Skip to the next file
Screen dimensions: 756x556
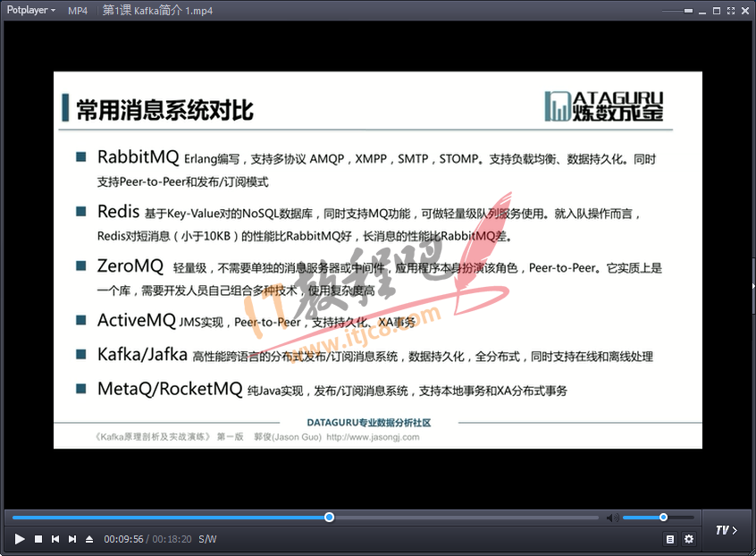pos(72,539)
